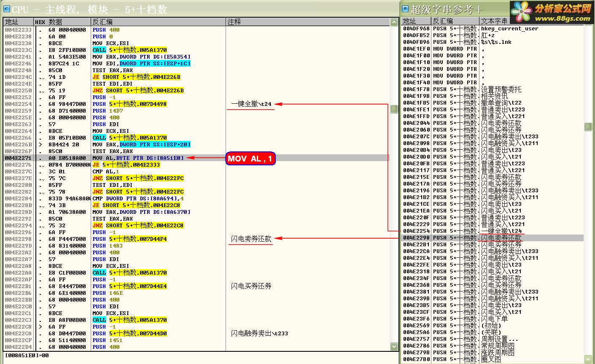Click the up arrow of the CPU disassembly scrollbar
This screenshot has width=595, height=364.
[394, 22]
